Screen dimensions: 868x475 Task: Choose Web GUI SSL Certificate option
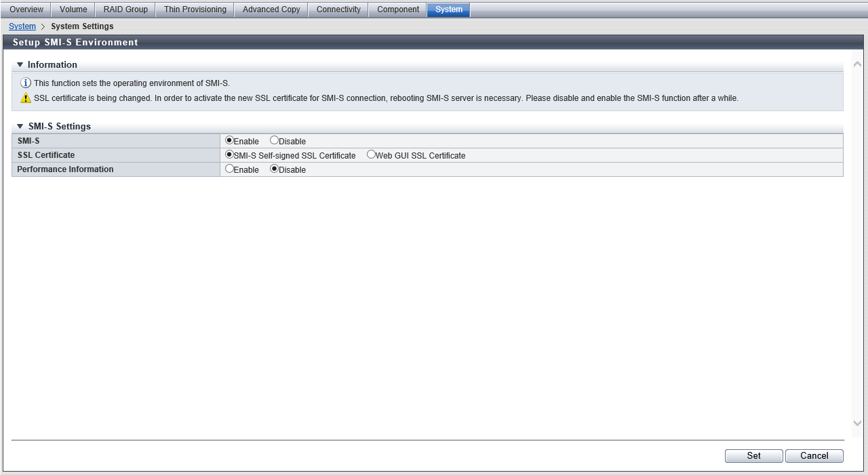pos(371,155)
